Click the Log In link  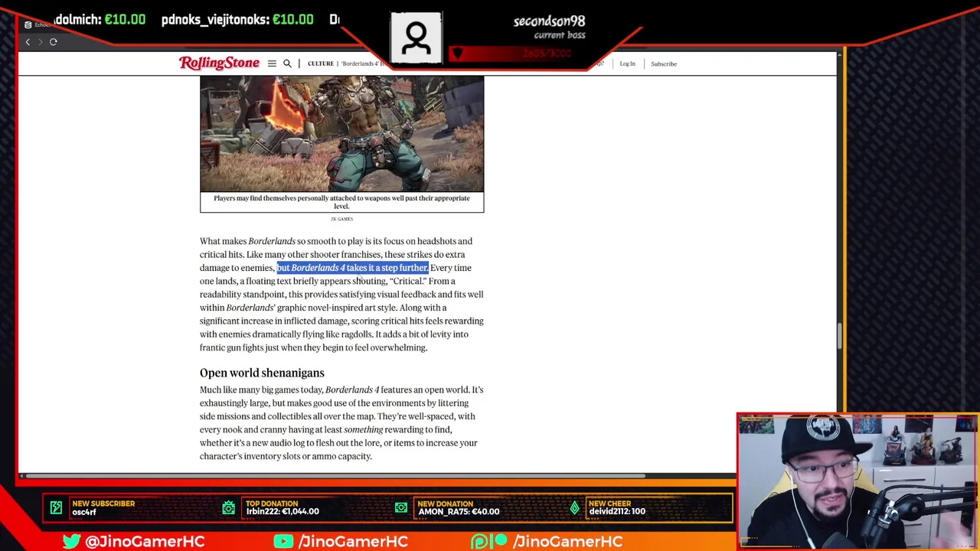(627, 64)
